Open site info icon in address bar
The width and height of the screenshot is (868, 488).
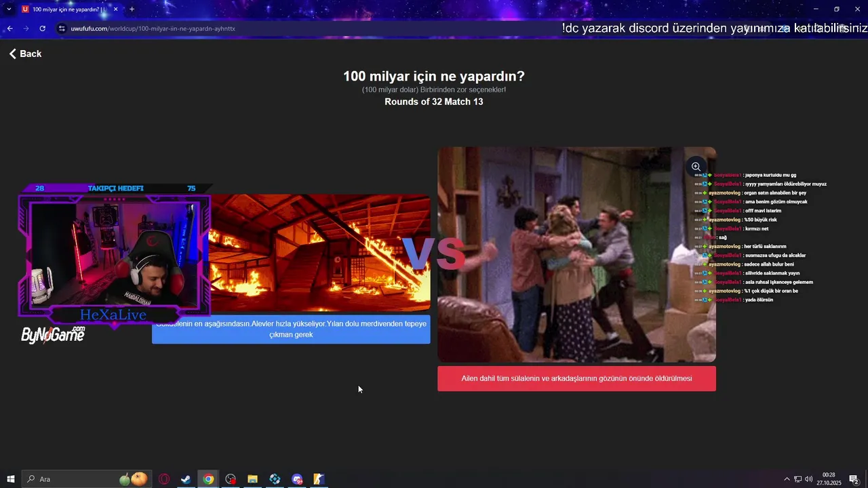(62, 28)
